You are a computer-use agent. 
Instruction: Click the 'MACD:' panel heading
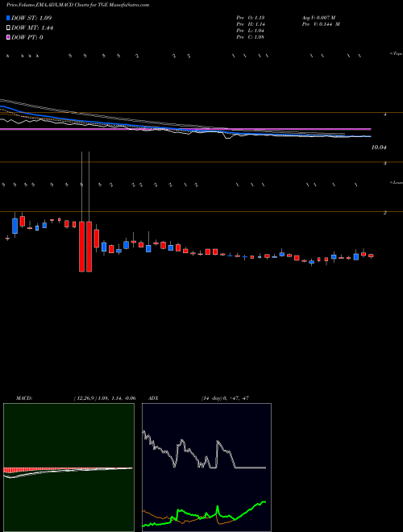23,398
